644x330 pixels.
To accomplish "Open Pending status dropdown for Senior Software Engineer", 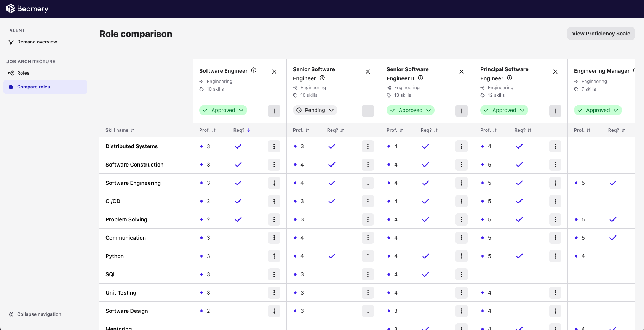I will pyautogui.click(x=315, y=110).
